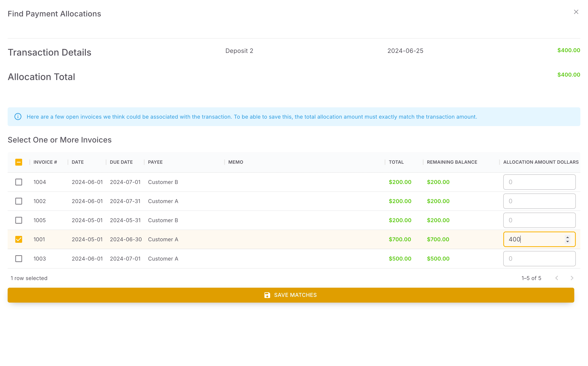Check the box for invoice 1004
Screen dimensions: 588x366
pyautogui.click(x=19, y=182)
